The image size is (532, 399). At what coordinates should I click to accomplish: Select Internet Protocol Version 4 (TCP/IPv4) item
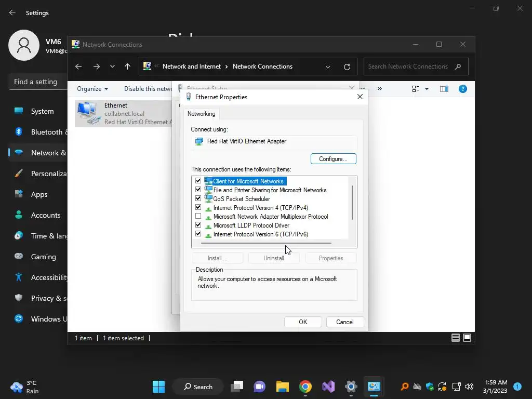261,208
